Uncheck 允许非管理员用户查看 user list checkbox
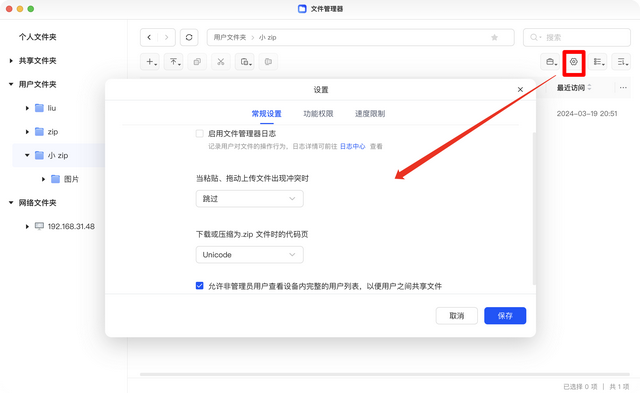The width and height of the screenshot is (640, 393). (x=200, y=286)
